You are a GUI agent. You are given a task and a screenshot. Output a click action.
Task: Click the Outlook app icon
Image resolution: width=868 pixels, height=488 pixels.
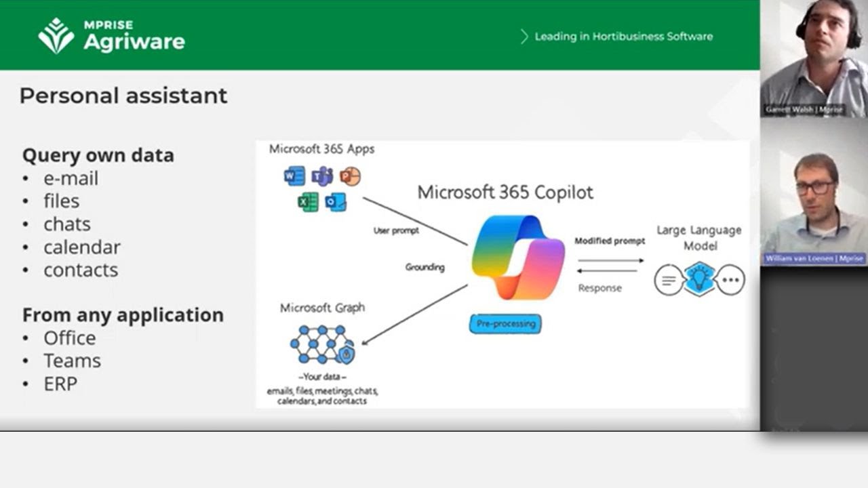point(336,201)
